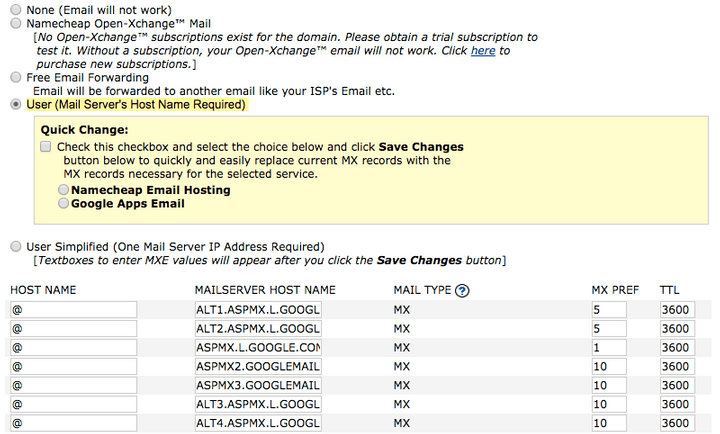The width and height of the screenshot is (720, 434).
Task: Edit MX Pref field for ASPMX2.GOOGLEMAIL row
Action: (x=609, y=366)
